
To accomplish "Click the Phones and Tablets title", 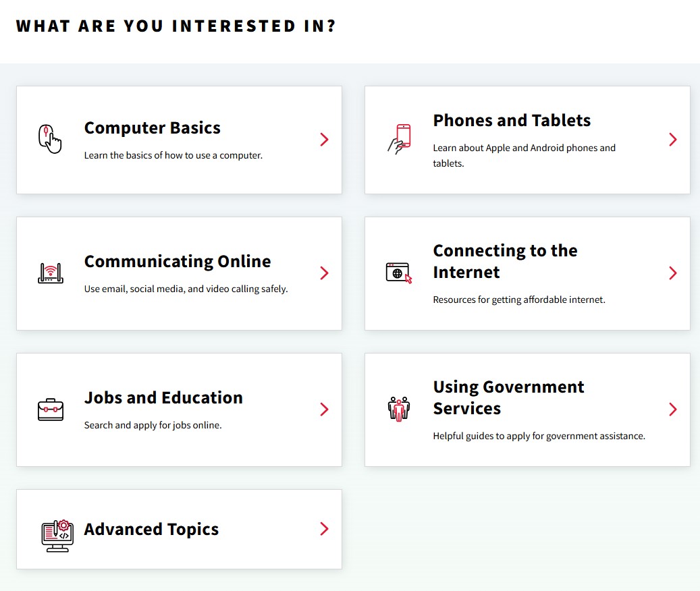I will pos(512,120).
